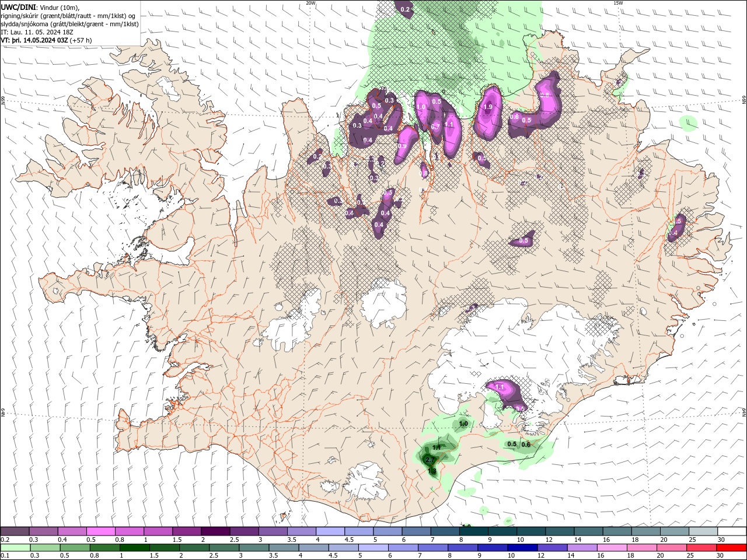747x560 pixels.
Task: Select the white snow swatch labeled 30
Action: click(732, 531)
